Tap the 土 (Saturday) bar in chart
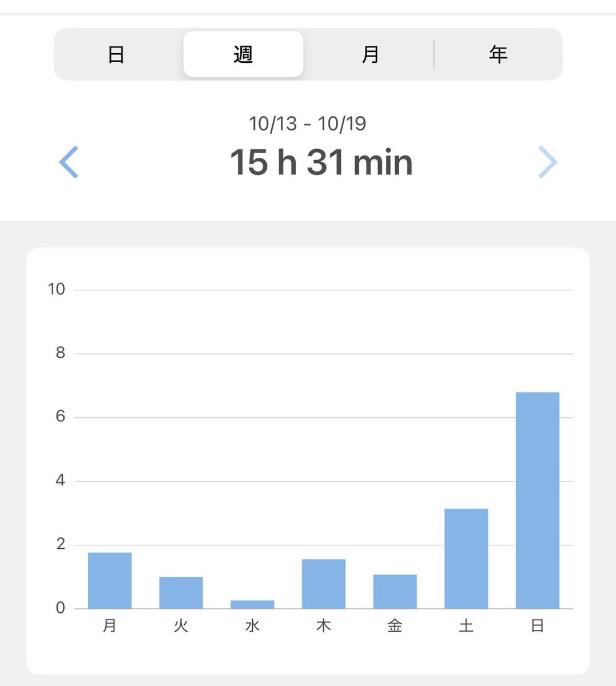This screenshot has height=686, width=616. pos(466,559)
